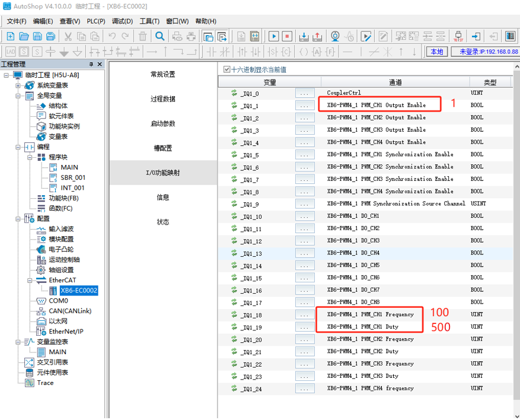Switch to the 启动参数 tab

point(163,123)
